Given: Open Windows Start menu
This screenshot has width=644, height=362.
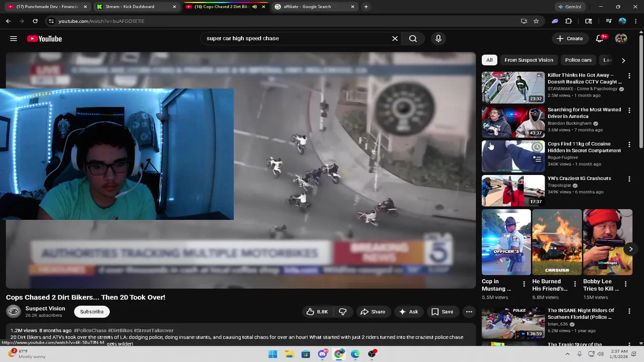Looking at the screenshot, I should click(273, 354).
